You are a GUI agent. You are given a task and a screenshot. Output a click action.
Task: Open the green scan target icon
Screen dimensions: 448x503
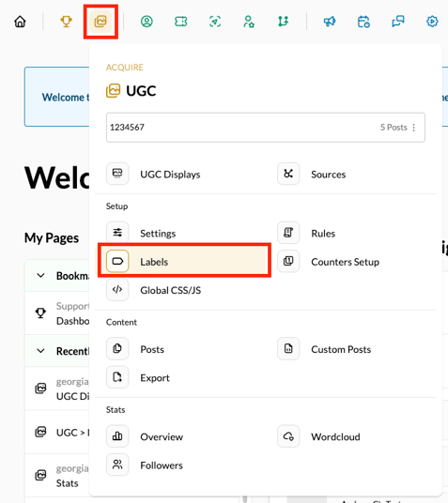tap(215, 22)
